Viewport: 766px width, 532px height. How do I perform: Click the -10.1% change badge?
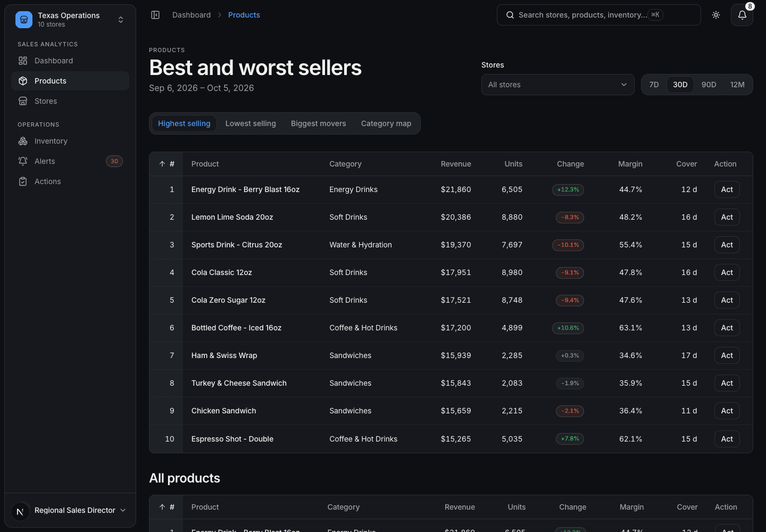[x=568, y=245]
